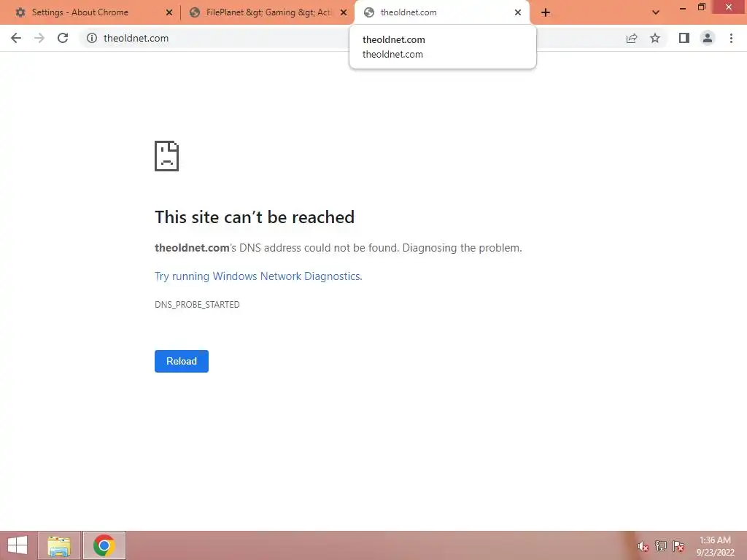Minimize the Chrome window
This screenshot has width=747, height=560.
[683, 7]
